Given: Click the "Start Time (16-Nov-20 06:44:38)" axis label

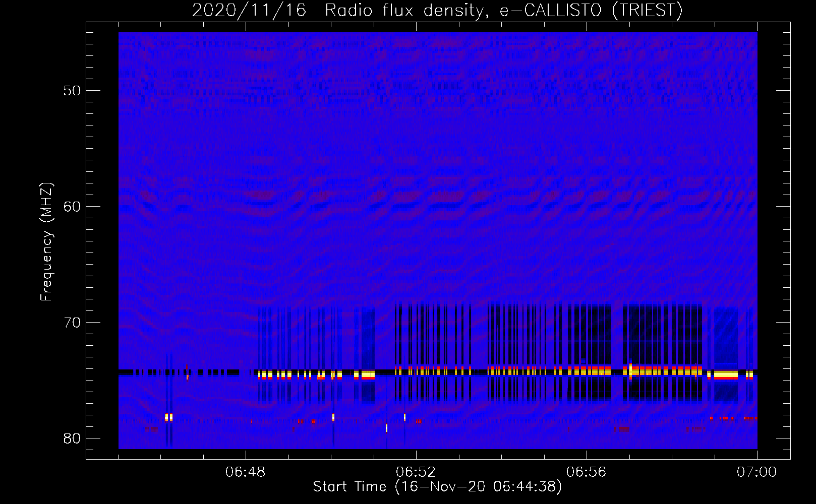Looking at the screenshot, I should click(437, 487).
